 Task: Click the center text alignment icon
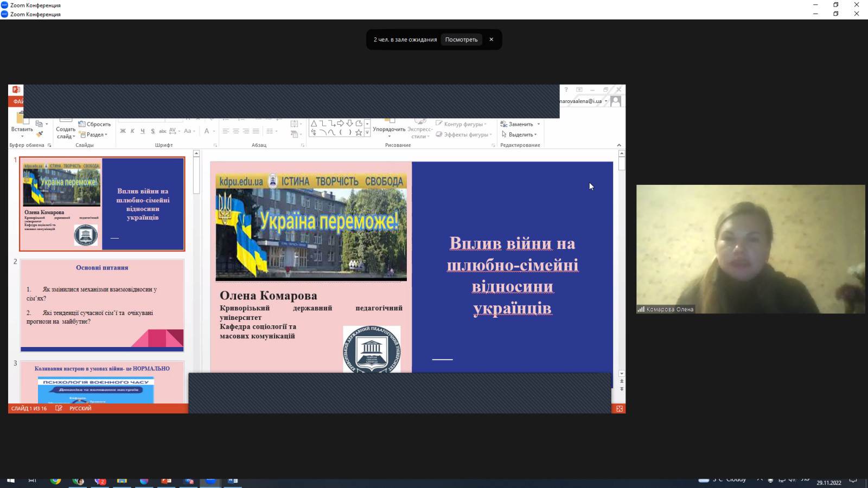236,131
